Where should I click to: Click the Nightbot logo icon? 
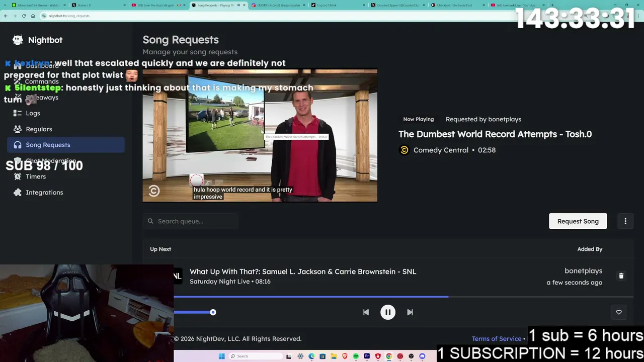pyautogui.click(x=18, y=40)
